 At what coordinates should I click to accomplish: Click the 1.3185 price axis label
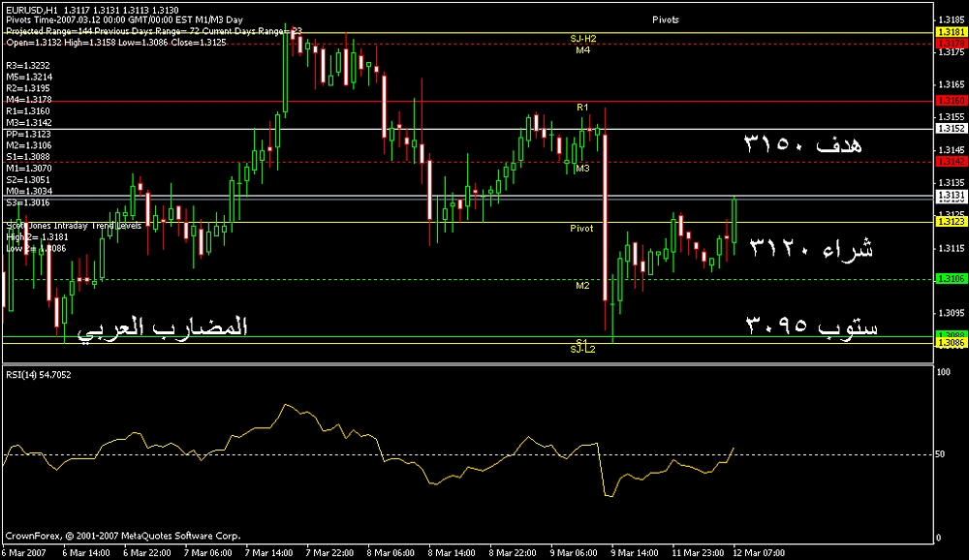[952, 19]
